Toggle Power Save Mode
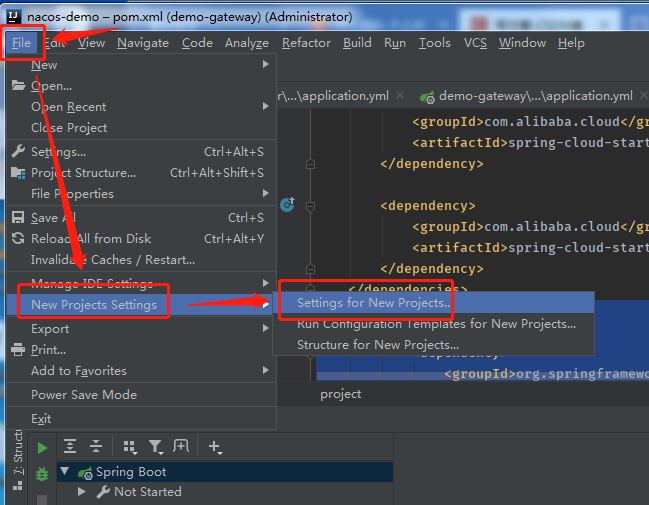This screenshot has width=649, height=505. [142, 395]
